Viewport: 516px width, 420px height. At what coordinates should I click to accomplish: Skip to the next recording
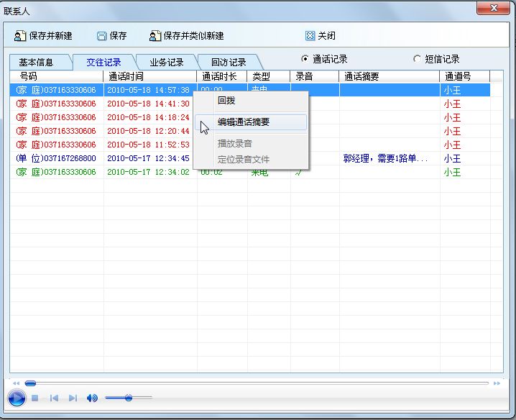click(73, 398)
